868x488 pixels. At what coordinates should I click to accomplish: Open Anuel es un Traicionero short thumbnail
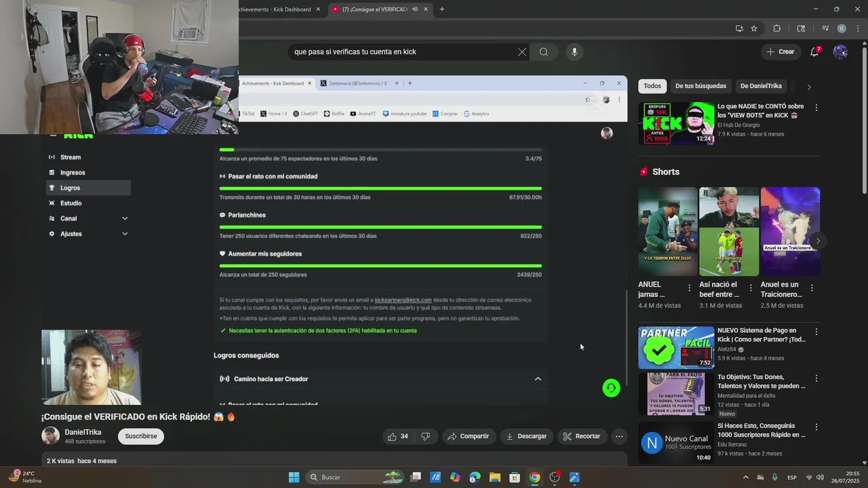pyautogui.click(x=790, y=232)
